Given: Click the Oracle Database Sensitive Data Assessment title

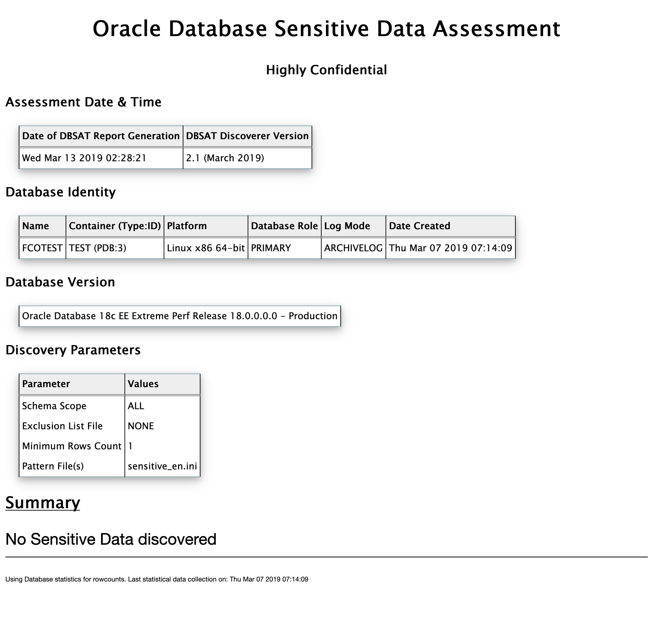Looking at the screenshot, I should click(326, 29).
